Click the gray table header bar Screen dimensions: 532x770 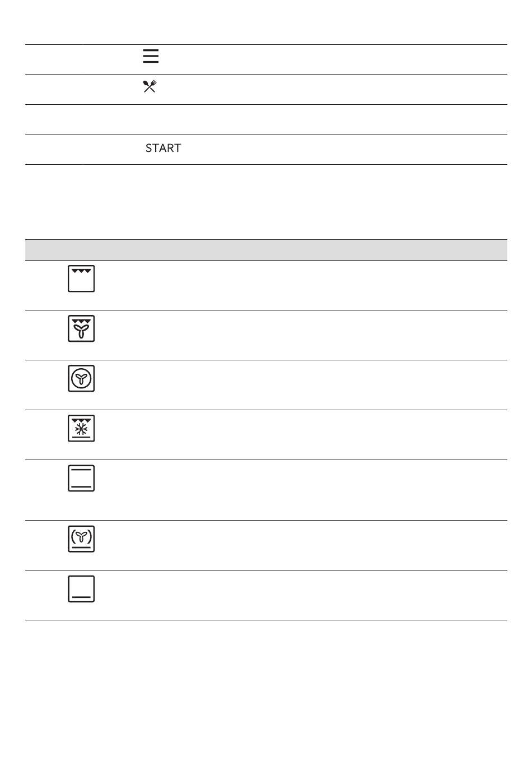(266, 250)
